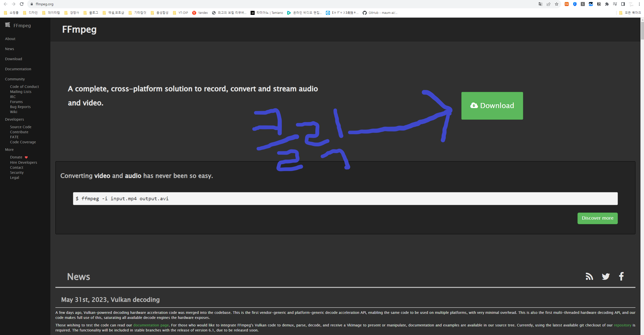Screen dimensions: 644x335
Task: Open the 모든 북마크 folder
Action: point(630,13)
